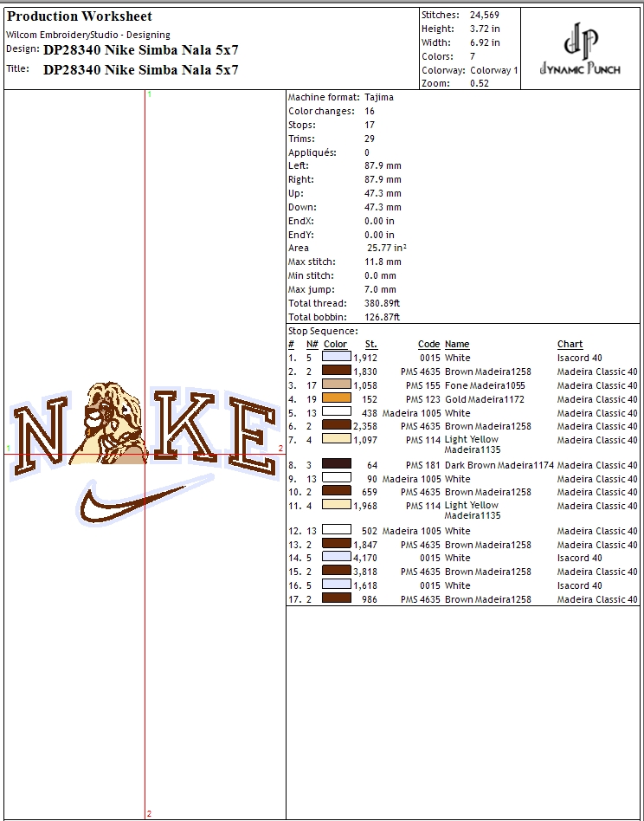Select the stop 1 White color swatch
This screenshot has height=821, width=644.
337,358
